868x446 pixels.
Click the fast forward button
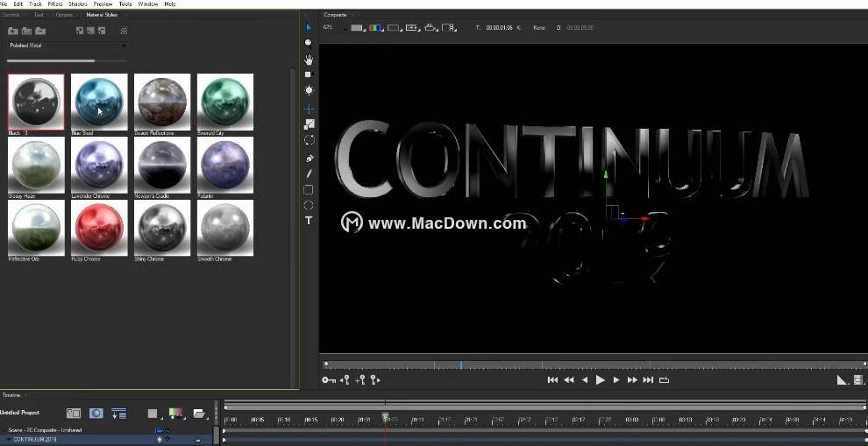point(632,380)
